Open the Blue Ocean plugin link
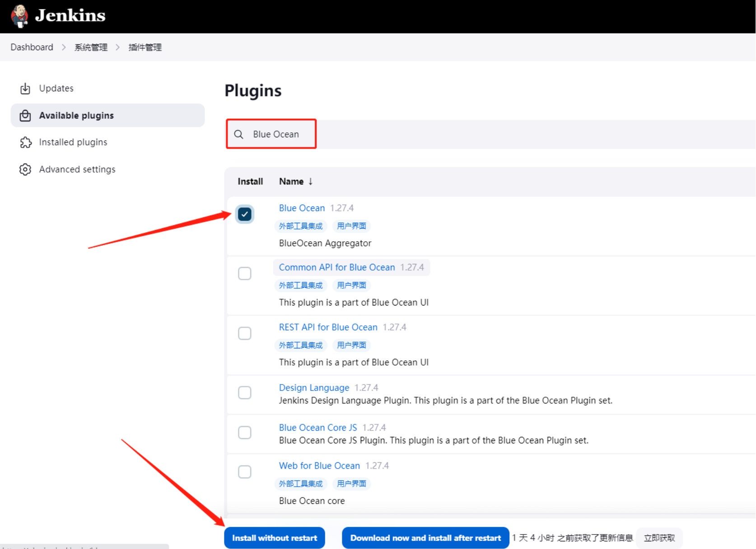Viewport: 756px width, 549px height. click(302, 208)
